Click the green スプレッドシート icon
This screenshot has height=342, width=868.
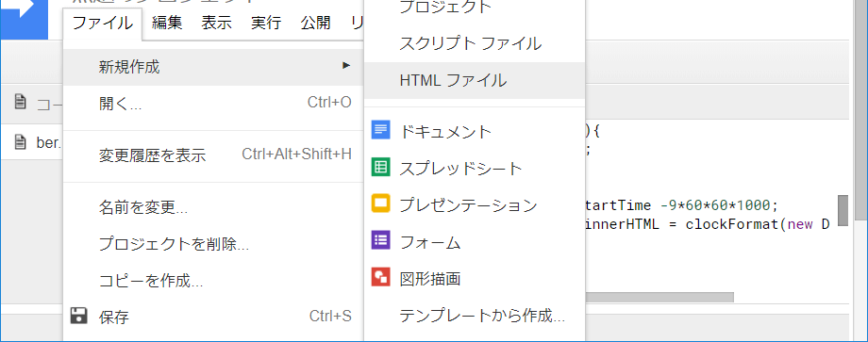[381, 167]
